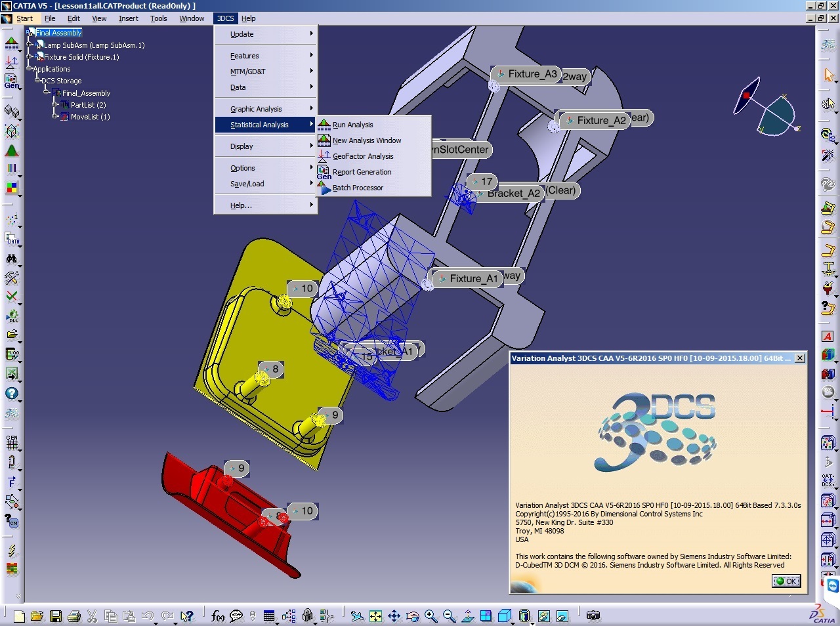Click the printer icon to print
Screen dimensions: 840x626
click(x=74, y=616)
